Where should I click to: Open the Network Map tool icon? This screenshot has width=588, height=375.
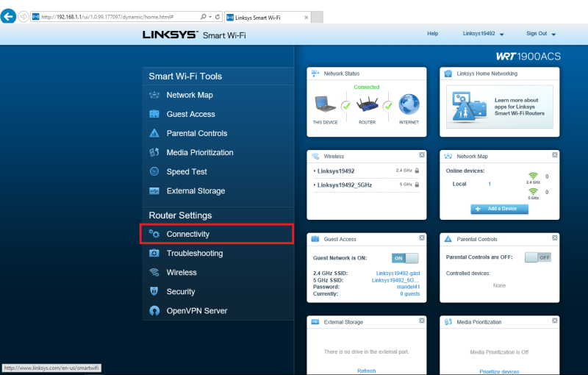154,96
